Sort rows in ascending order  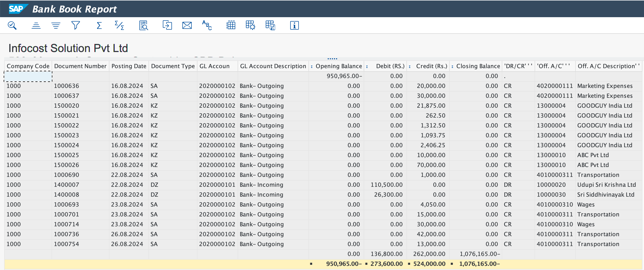click(x=36, y=25)
